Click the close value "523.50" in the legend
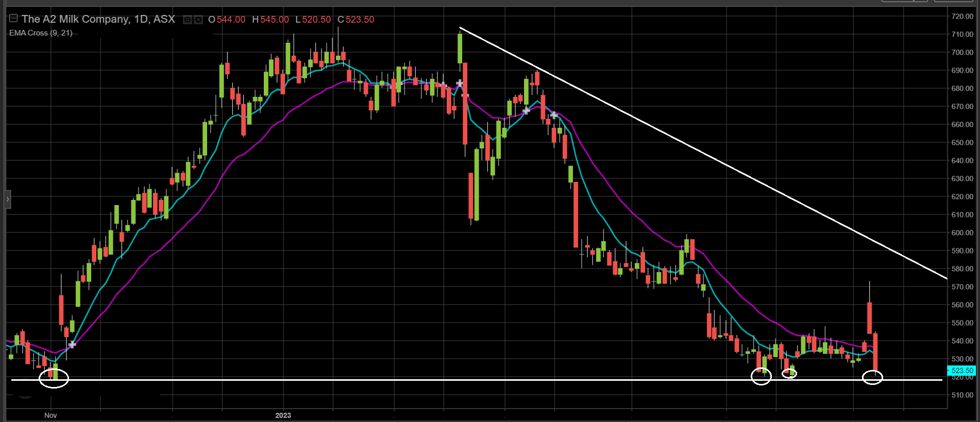Image resolution: width=980 pixels, height=422 pixels. [360, 20]
